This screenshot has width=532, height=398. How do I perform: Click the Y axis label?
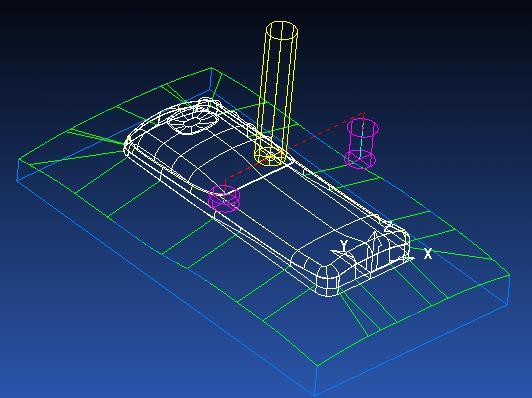coord(344,245)
